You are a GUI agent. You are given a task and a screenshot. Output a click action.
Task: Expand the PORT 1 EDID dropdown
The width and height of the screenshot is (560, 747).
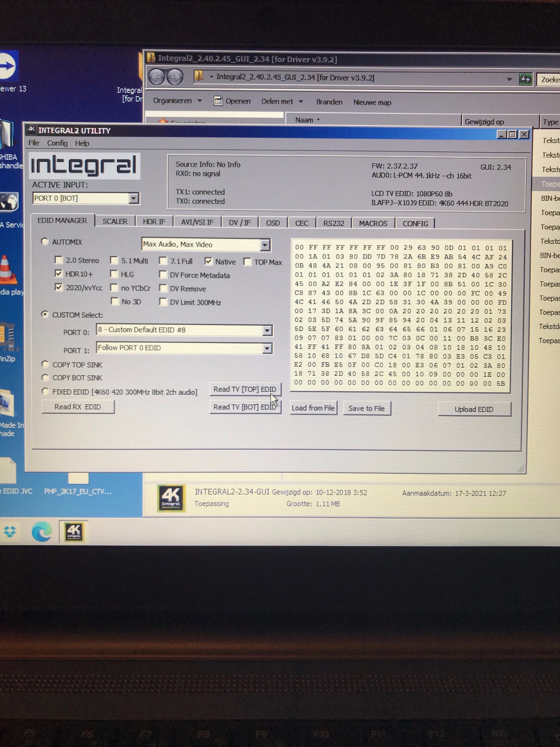[x=267, y=349]
